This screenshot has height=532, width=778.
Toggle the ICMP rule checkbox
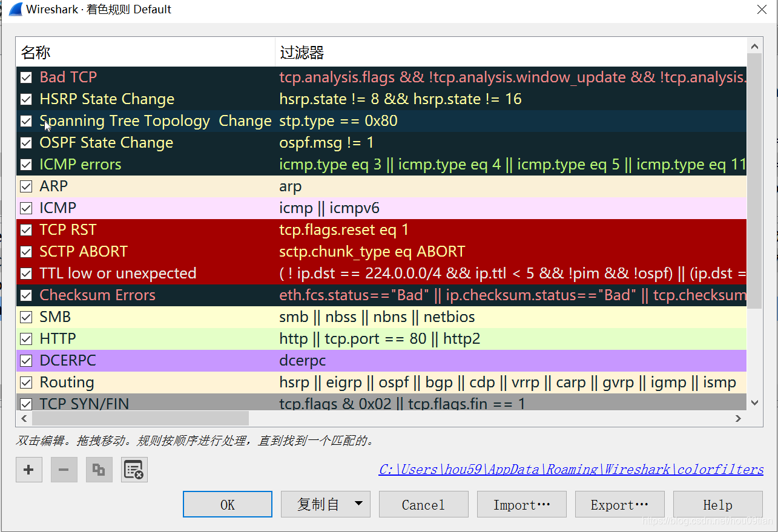pyautogui.click(x=26, y=208)
